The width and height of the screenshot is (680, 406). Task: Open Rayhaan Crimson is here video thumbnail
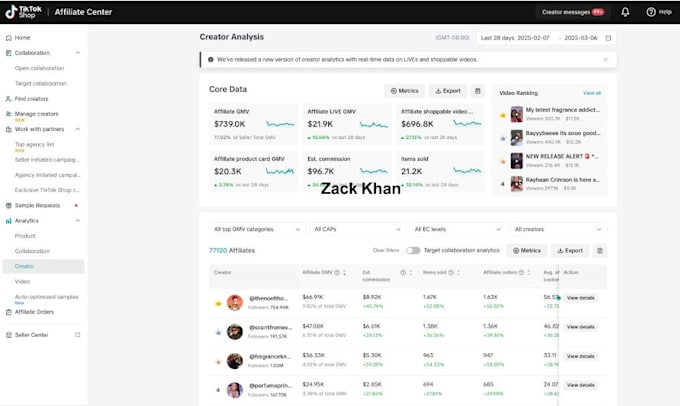point(517,184)
